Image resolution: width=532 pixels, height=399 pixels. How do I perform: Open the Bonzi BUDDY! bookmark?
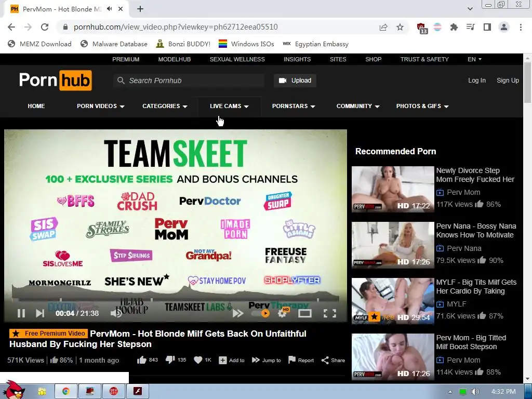[x=183, y=44]
